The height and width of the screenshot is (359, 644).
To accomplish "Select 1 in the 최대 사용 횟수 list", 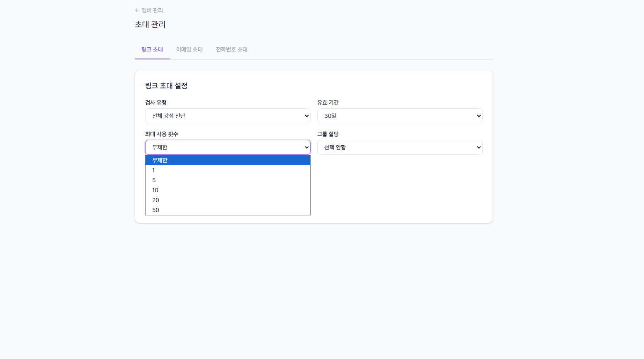I will [227, 170].
